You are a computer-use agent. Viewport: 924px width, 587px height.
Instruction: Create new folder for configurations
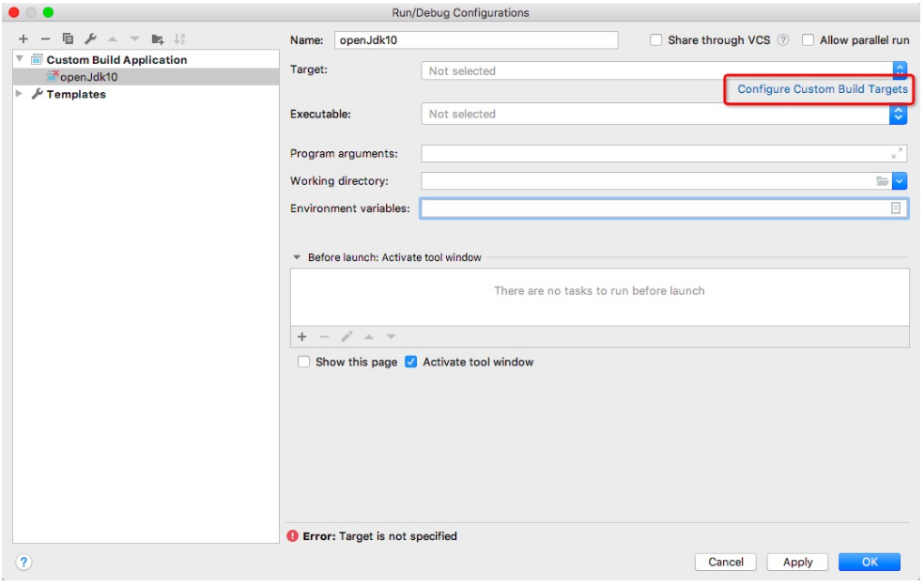point(158,39)
